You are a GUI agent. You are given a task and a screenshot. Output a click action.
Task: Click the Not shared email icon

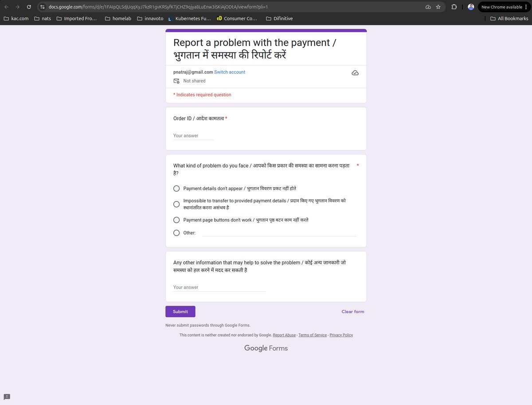pos(176,81)
